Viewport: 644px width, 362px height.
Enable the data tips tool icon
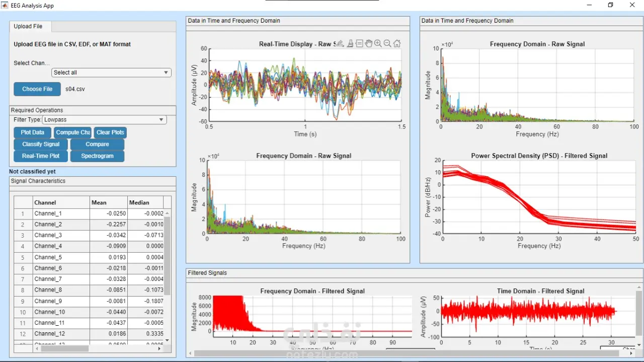pyautogui.click(x=359, y=44)
